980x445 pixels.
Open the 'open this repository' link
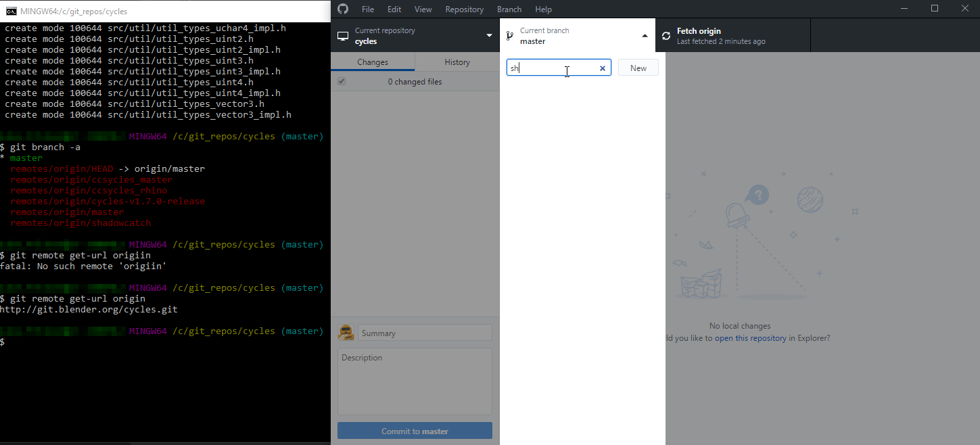coord(751,338)
